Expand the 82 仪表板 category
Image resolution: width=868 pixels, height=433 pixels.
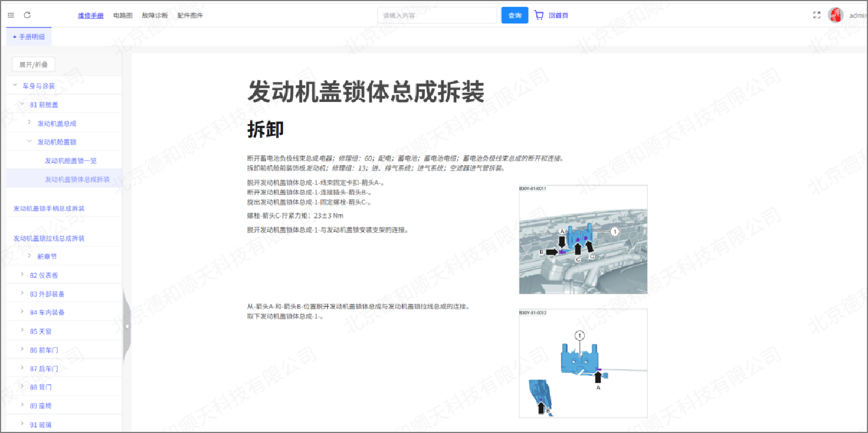click(x=21, y=274)
